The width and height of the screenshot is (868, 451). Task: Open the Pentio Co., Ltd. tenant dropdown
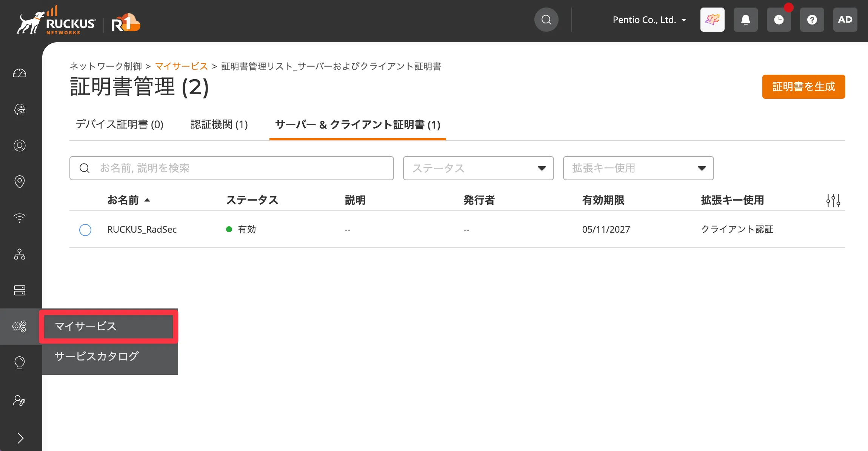coord(649,20)
